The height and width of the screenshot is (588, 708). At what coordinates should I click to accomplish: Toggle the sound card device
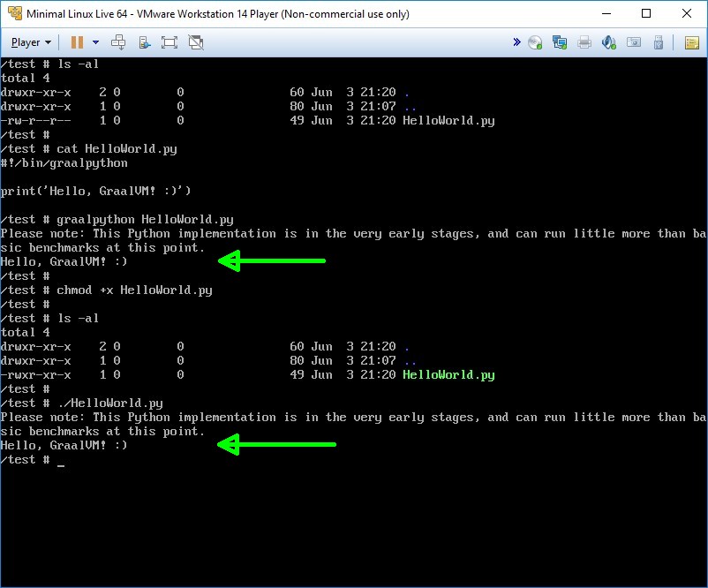(608, 42)
